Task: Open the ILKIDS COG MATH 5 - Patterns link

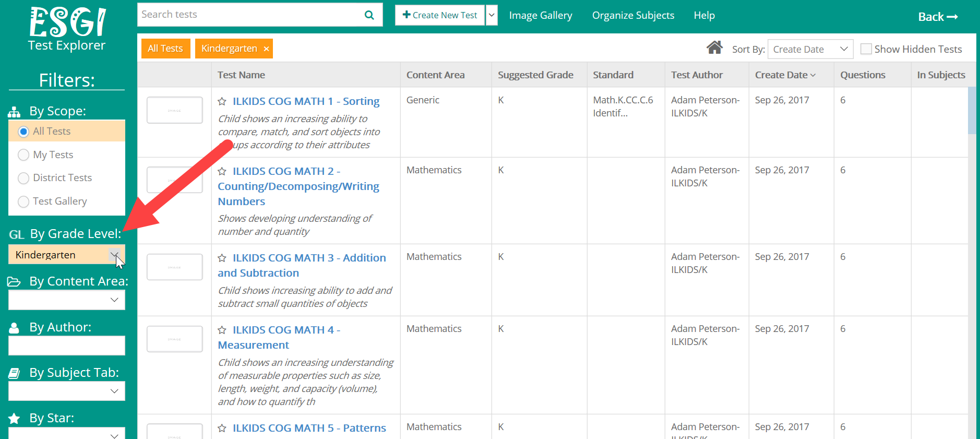Action: (x=309, y=428)
